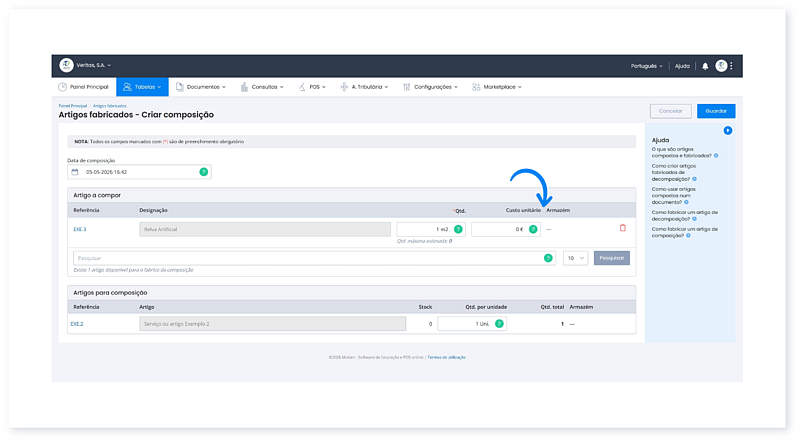Viewport: 800px width, 442px height.
Task: Open info icon for 'fabricar um artigo de composição'
Action: tap(688, 236)
